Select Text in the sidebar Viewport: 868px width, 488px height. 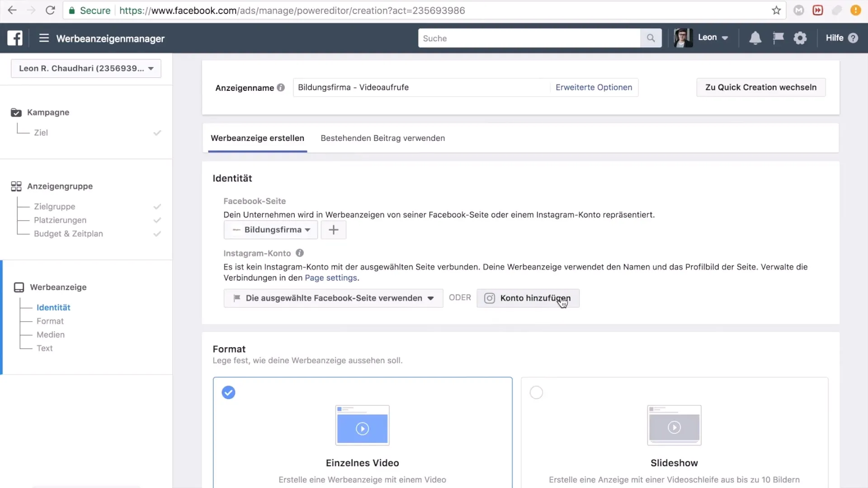44,348
